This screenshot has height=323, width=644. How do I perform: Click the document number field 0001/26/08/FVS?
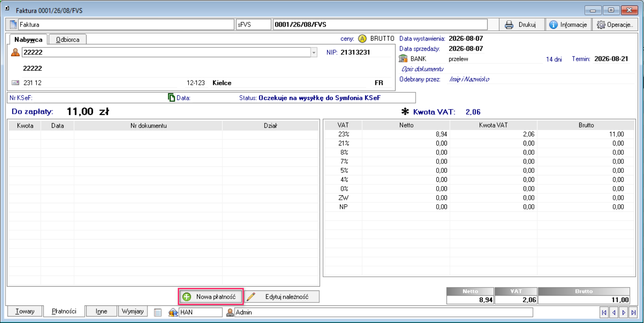(380, 24)
